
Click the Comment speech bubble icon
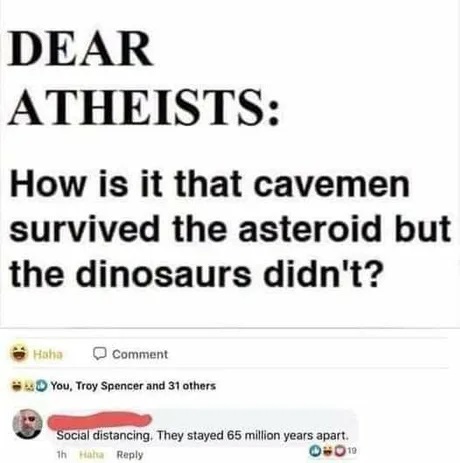click(99, 354)
